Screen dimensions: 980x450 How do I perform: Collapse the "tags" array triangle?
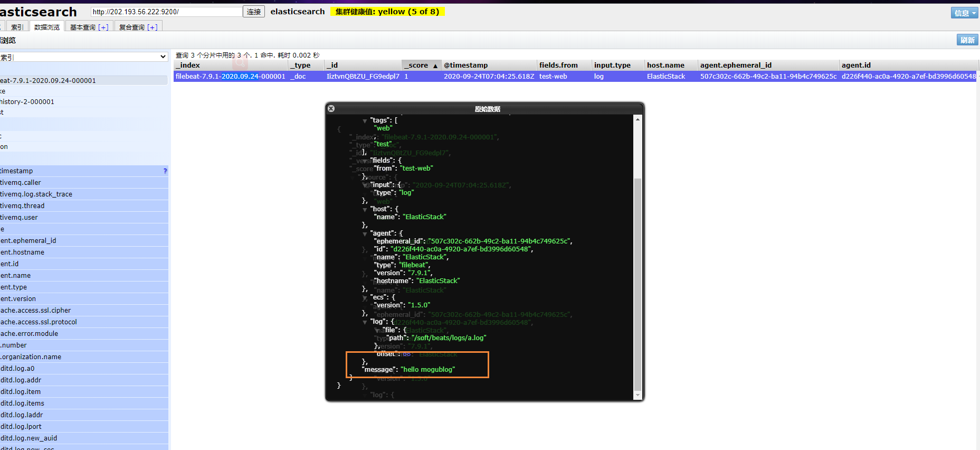click(x=365, y=121)
